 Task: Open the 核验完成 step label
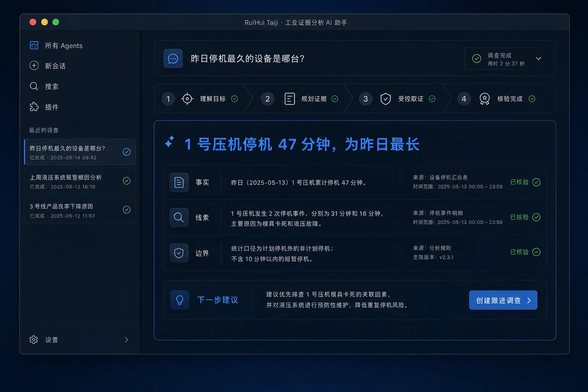click(x=510, y=99)
